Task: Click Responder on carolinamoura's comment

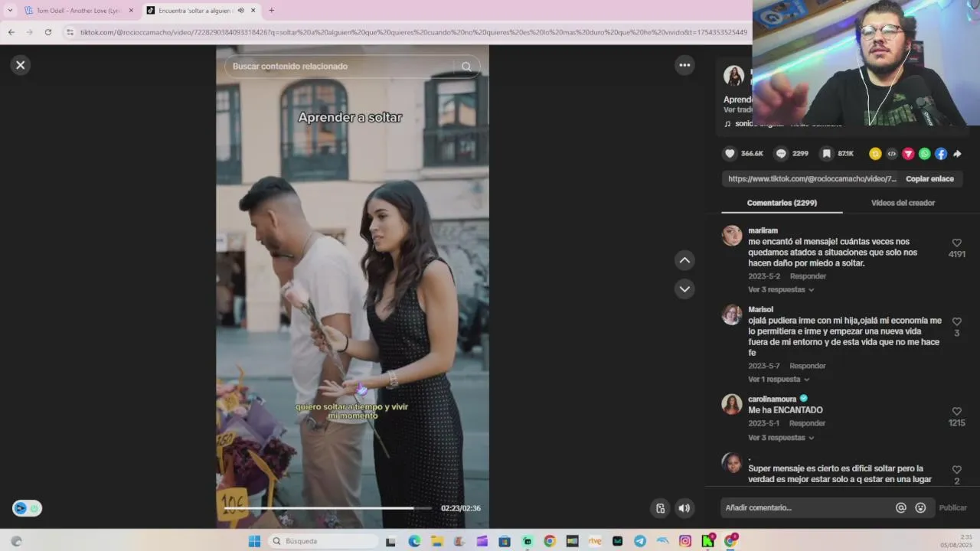Action: [x=808, y=423]
